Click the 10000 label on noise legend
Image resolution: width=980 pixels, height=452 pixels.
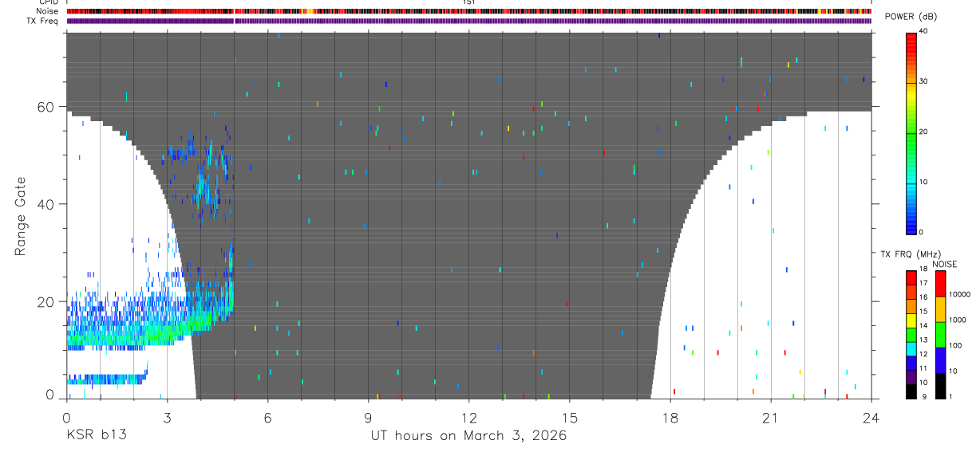point(959,294)
